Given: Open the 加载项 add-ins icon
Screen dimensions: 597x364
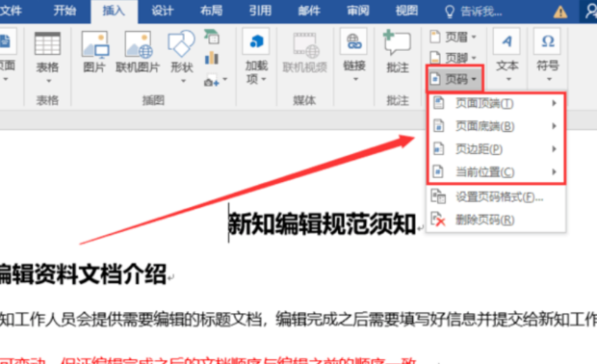Looking at the screenshot, I should [256, 41].
